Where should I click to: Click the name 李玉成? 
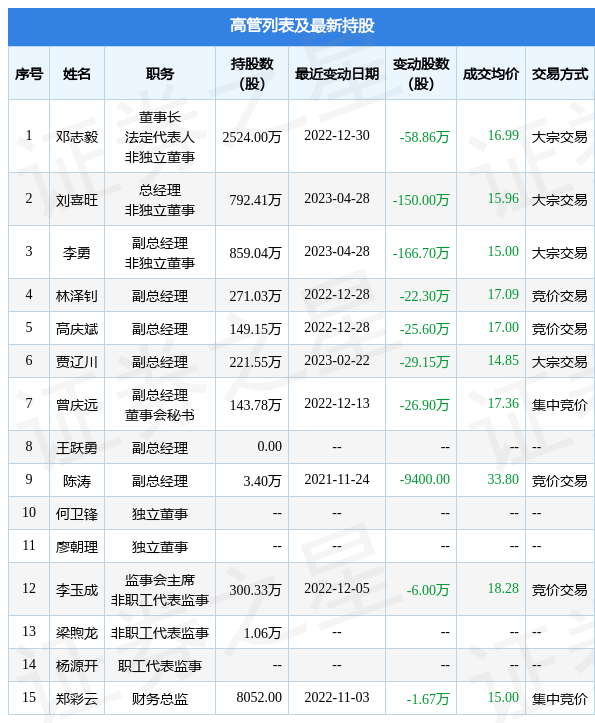click(x=77, y=590)
